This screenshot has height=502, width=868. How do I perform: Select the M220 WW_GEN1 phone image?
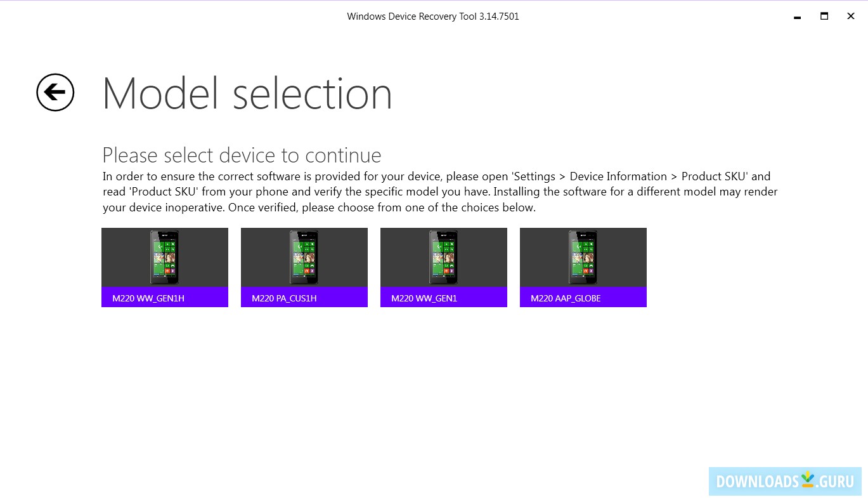point(443,257)
